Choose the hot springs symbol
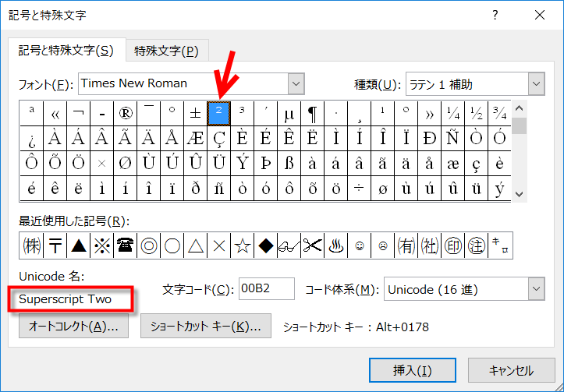This screenshot has width=564, height=392. (336, 246)
